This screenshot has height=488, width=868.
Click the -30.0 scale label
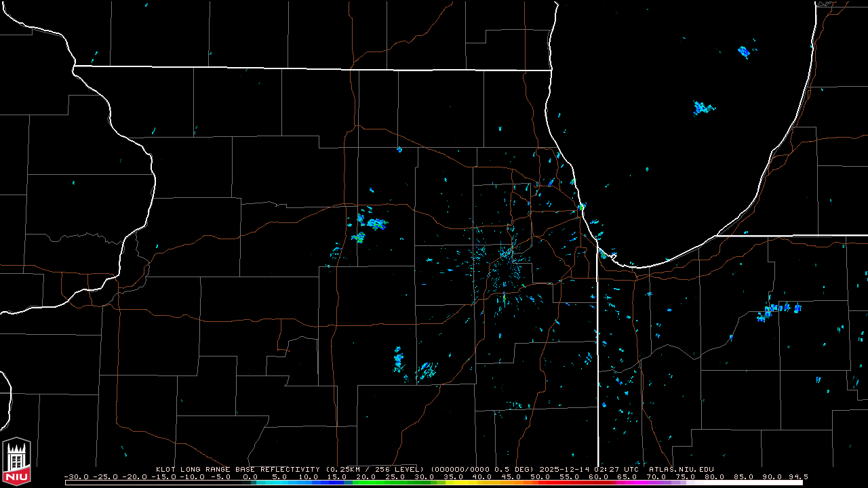click(x=76, y=476)
